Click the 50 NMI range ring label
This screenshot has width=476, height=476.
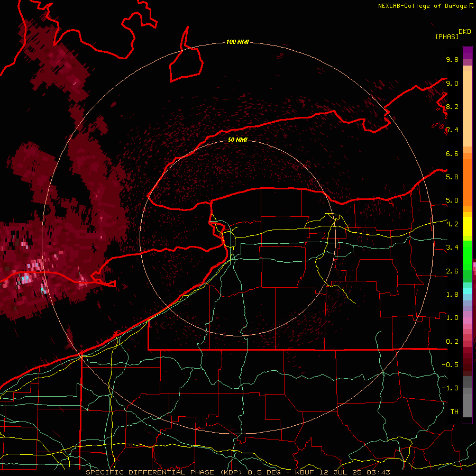pyautogui.click(x=237, y=140)
